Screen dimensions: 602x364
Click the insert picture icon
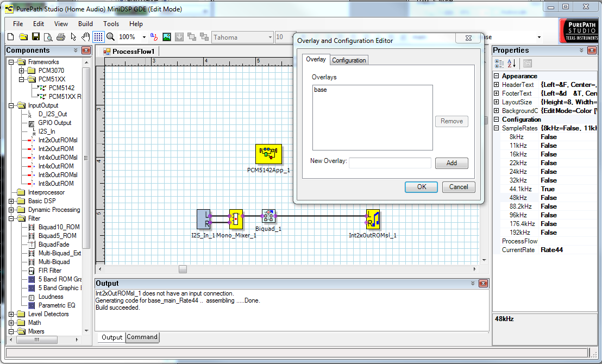coord(167,37)
